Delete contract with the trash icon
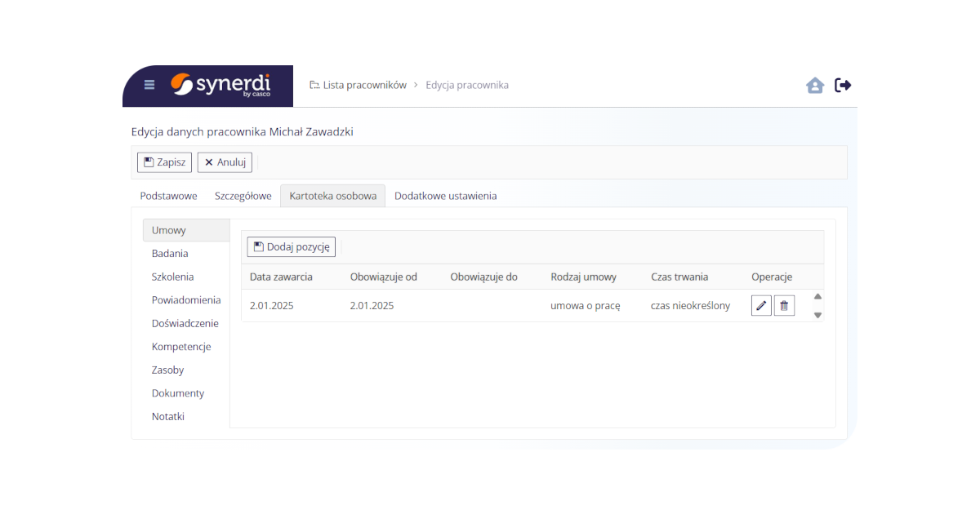The width and height of the screenshot is (980, 514). point(784,306)
